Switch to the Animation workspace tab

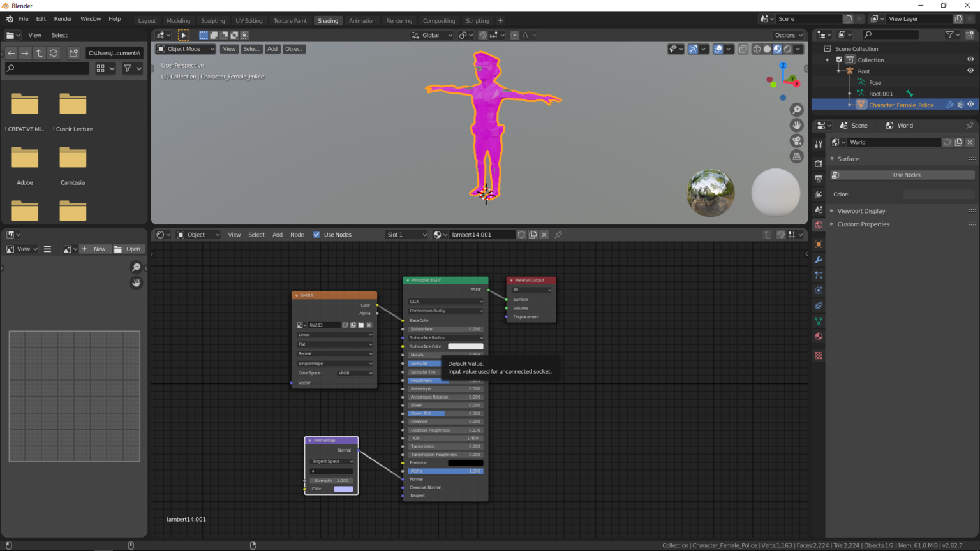pos(362,20)
